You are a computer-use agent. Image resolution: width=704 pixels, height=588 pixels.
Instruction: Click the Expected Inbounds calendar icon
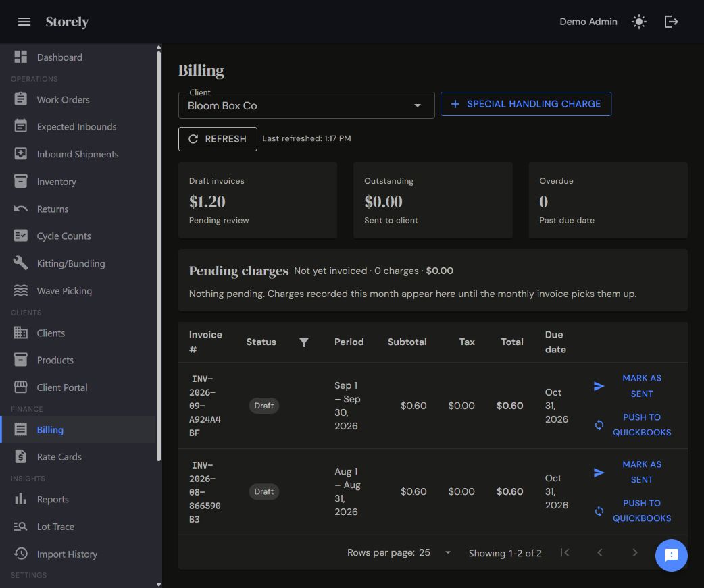pyautogui.click(x=21, y=126)
